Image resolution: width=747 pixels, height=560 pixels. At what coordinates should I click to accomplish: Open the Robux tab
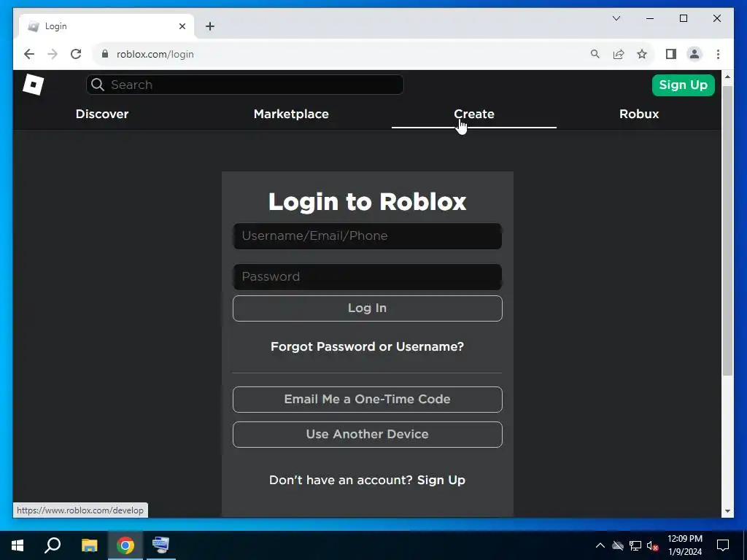(x=639, y=114)
